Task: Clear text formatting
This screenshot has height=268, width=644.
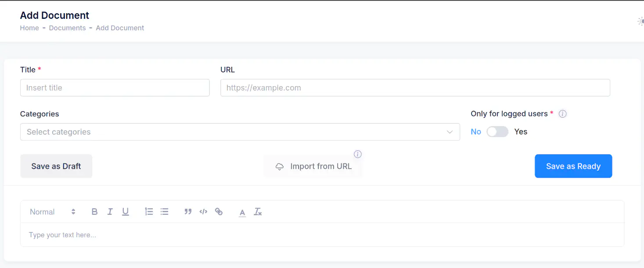Action: click(258, 212)
